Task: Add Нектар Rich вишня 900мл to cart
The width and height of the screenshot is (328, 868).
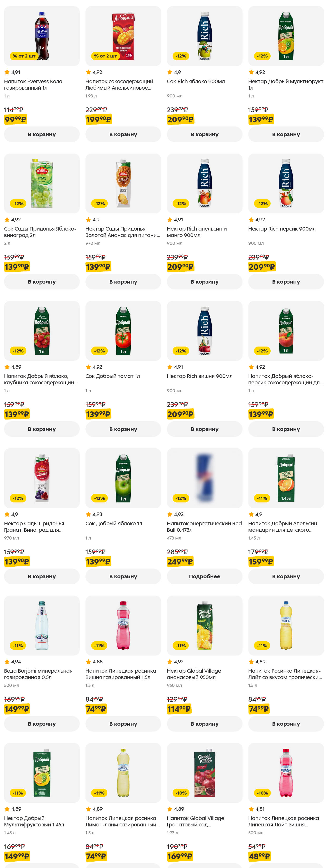Action: (x=204, y=429)
